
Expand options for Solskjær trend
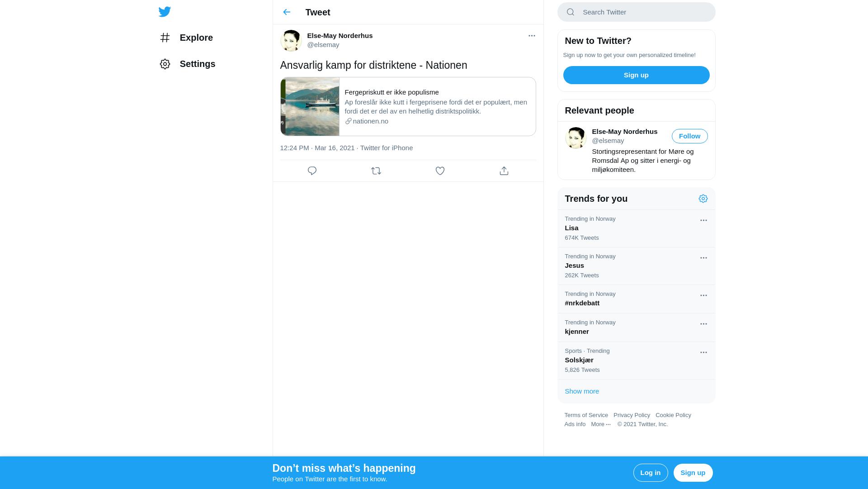tap(703, 352)
